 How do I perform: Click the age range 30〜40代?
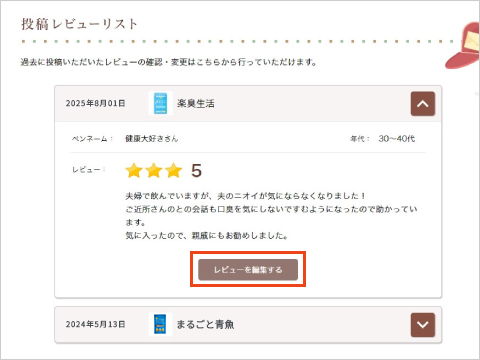click(397, 139)
